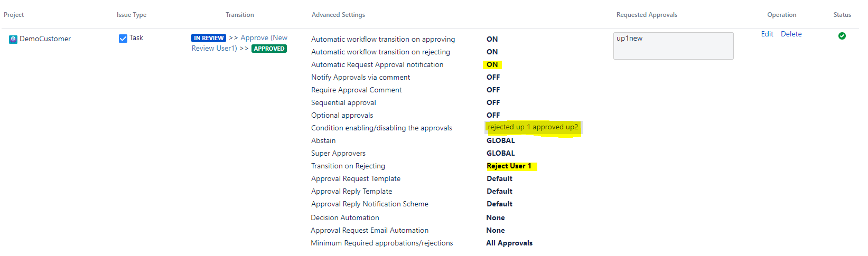Click the up1new Requested Approvals field
The width and height of the screenshot is (868, 256).
coord(674,46)
